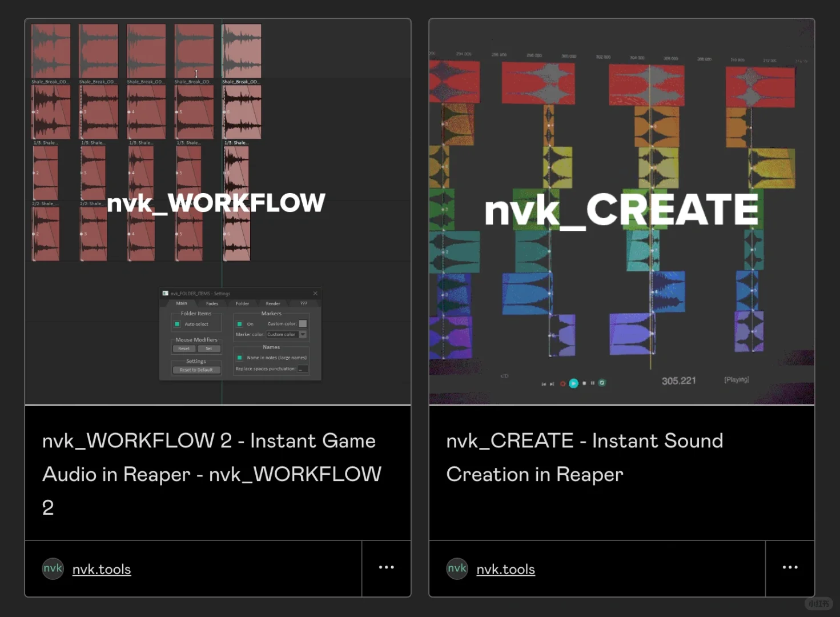Stop playback with the square button
This screenshot has height=617, width=840.
pyautogui.click(x=584, y=383)
